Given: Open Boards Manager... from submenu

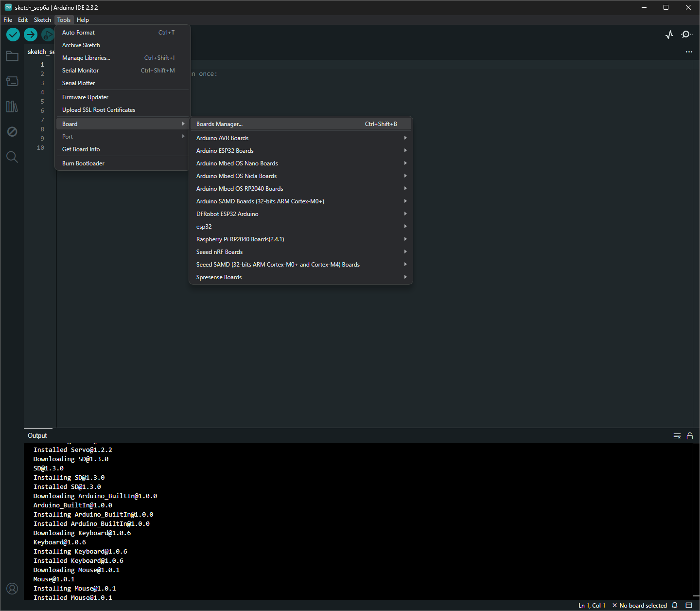Looking at the screenshot, I should [301, 124].
